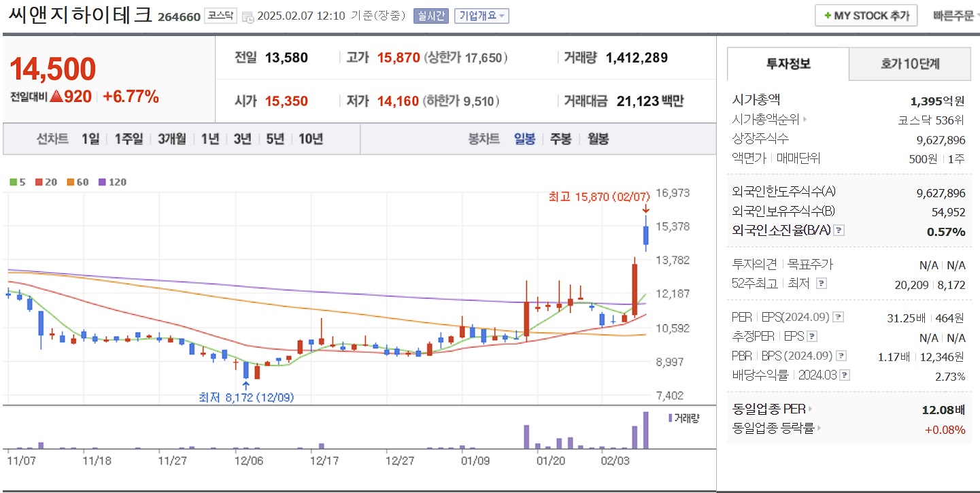Click the help icon beside 외국인소진율(B/A)
980x493 pixels.
pyautogui.click(x=839, y=231)
